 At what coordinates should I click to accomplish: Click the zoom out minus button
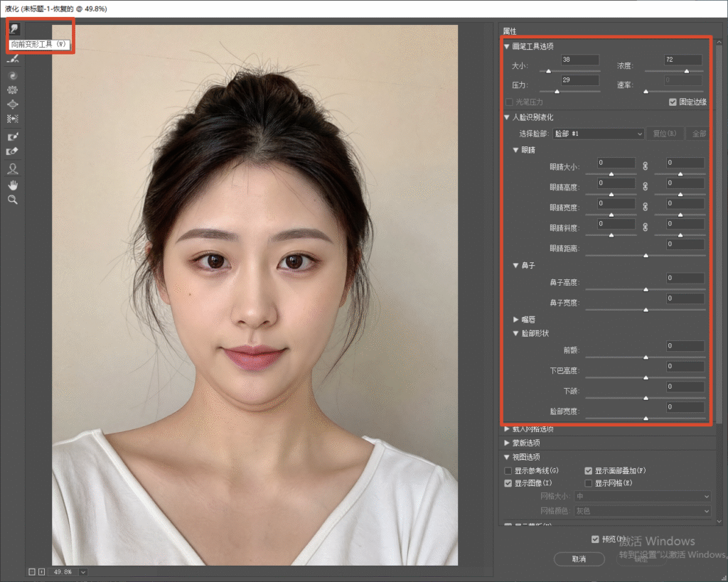pyautogui.click(x=31, y=572)
